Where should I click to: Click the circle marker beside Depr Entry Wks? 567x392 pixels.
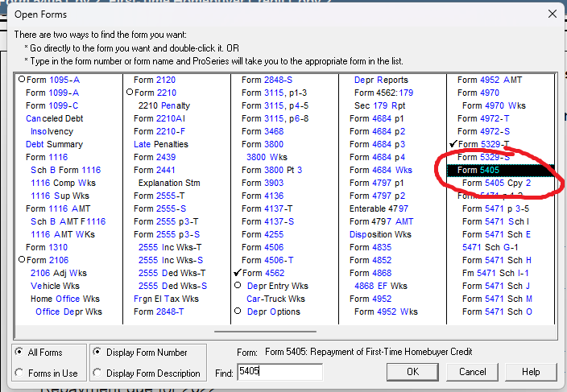(238, 286)
